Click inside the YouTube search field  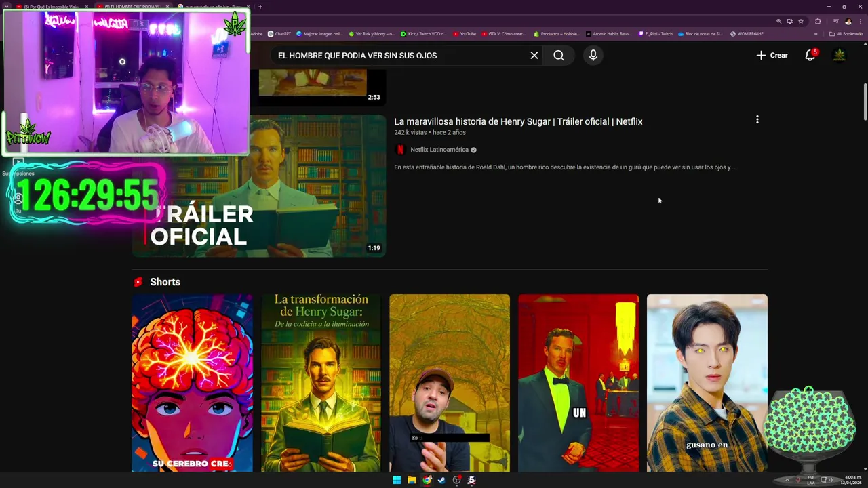[400, 56]
